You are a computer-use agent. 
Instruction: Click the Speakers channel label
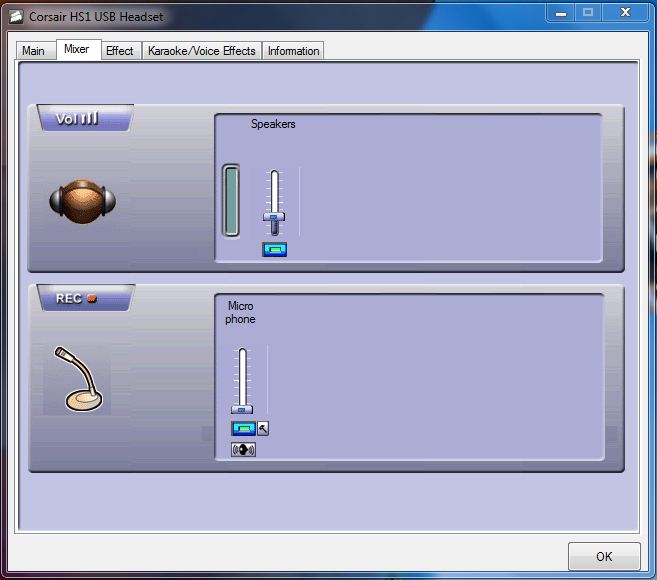(273, 124)
